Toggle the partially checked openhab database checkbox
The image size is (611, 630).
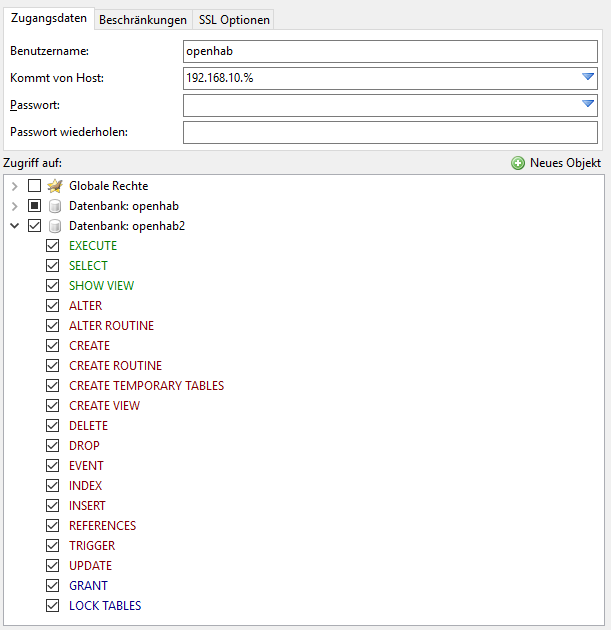[35, 206]
